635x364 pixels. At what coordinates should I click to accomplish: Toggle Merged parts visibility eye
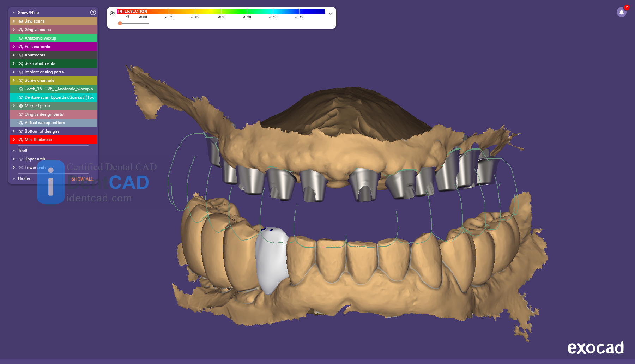[21, 106]
